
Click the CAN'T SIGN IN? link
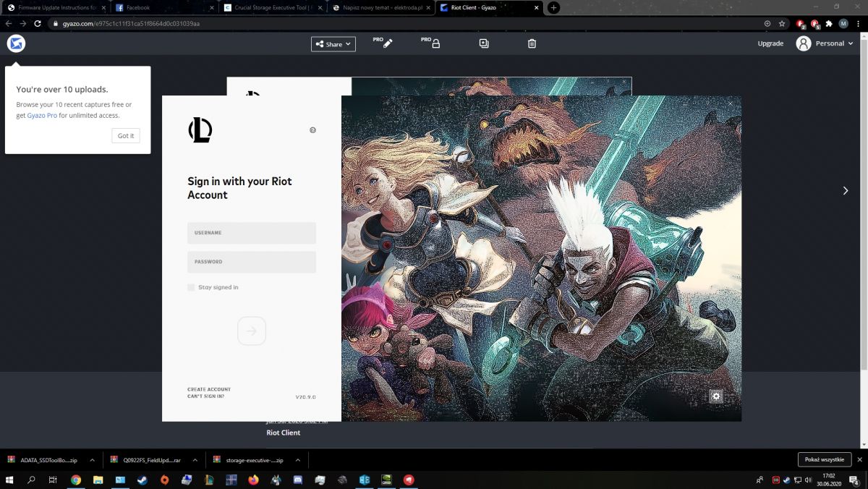[206, 396]
